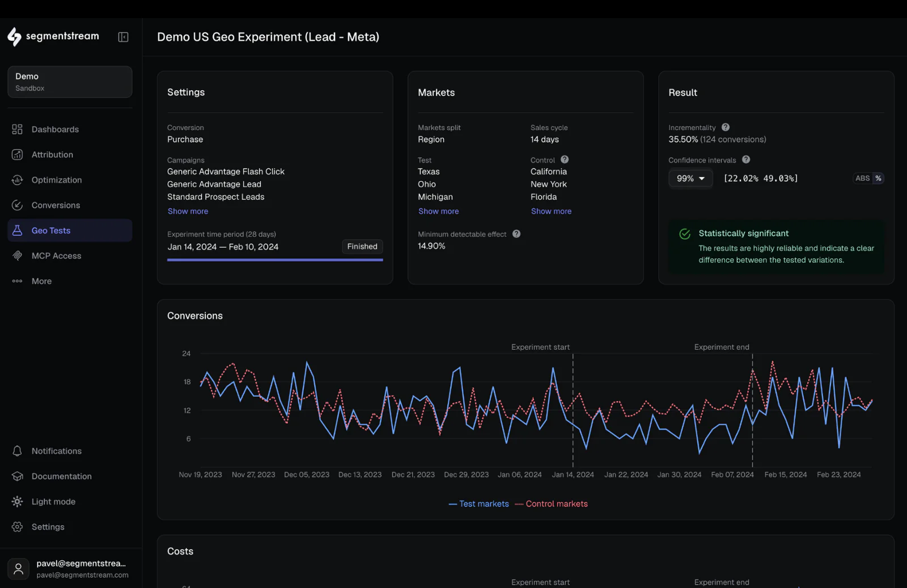
Task: Click help icon by Minimum detectable effect
Action: 516,234
